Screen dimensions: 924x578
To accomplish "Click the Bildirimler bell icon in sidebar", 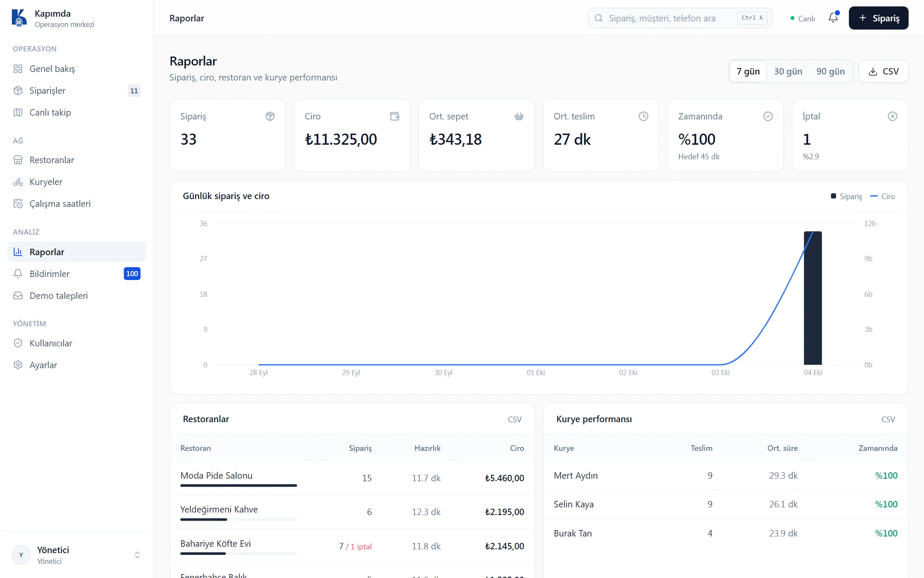I will pyautogui.click(x=18, y=274).
